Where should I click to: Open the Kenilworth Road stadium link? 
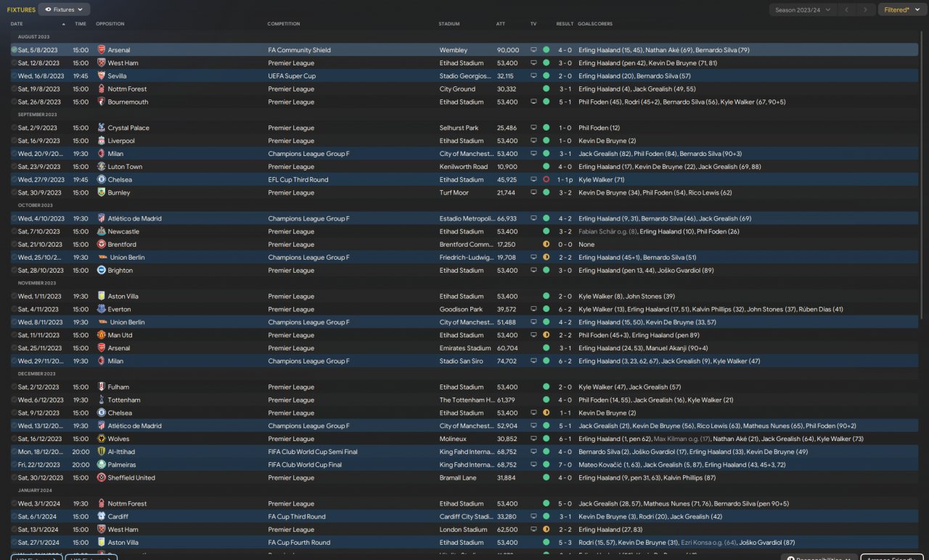[x=463, y=167]
